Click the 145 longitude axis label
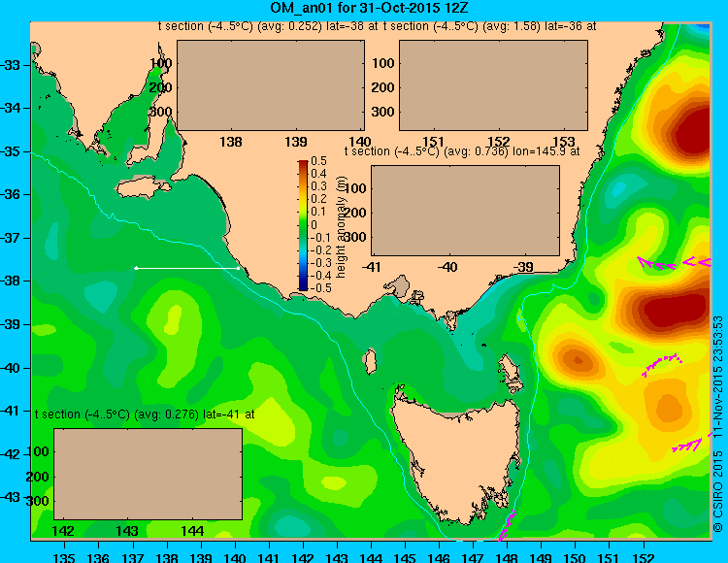 pos(405,557)
